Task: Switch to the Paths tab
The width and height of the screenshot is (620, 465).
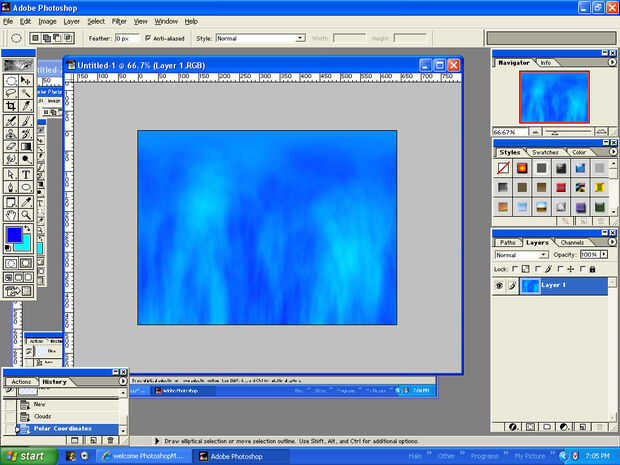Action: click(508, 242)
